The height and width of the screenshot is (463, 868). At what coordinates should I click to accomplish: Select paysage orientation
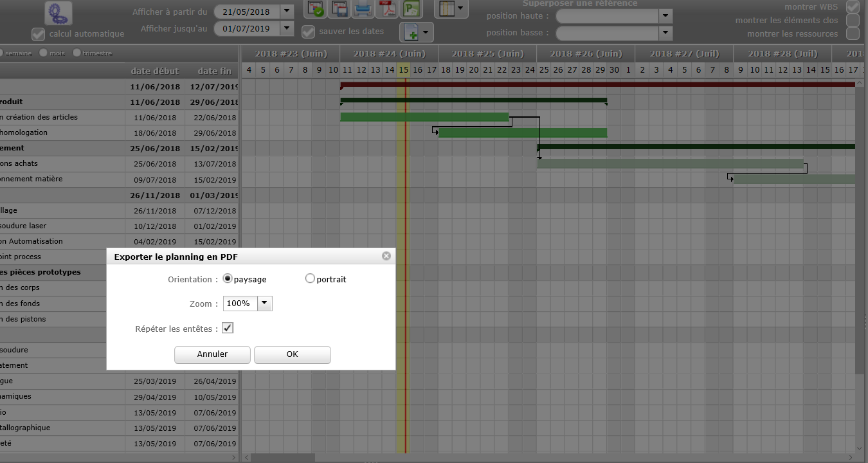(x=228, y=279)
